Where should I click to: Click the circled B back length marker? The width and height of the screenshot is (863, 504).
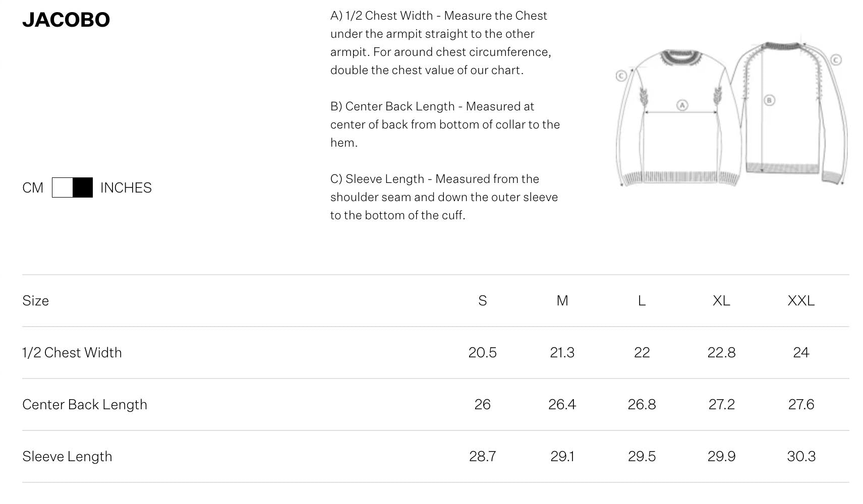point(769,100)
